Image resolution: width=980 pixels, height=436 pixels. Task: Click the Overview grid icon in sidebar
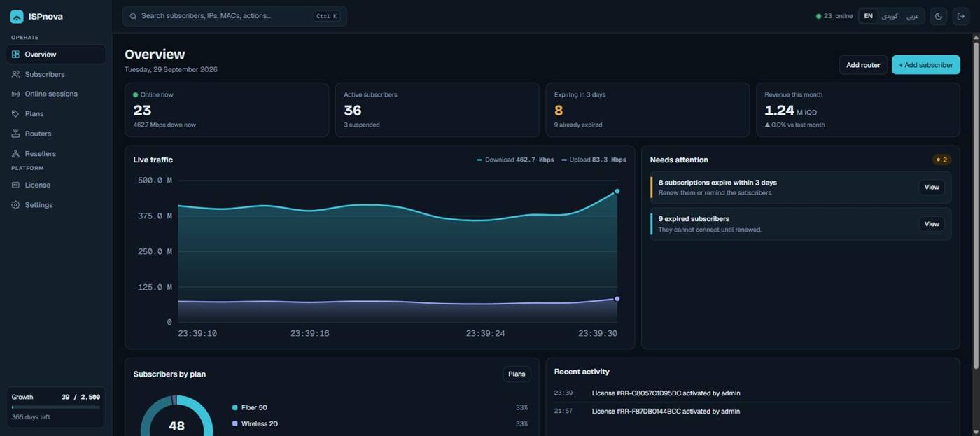pos(15,55)
